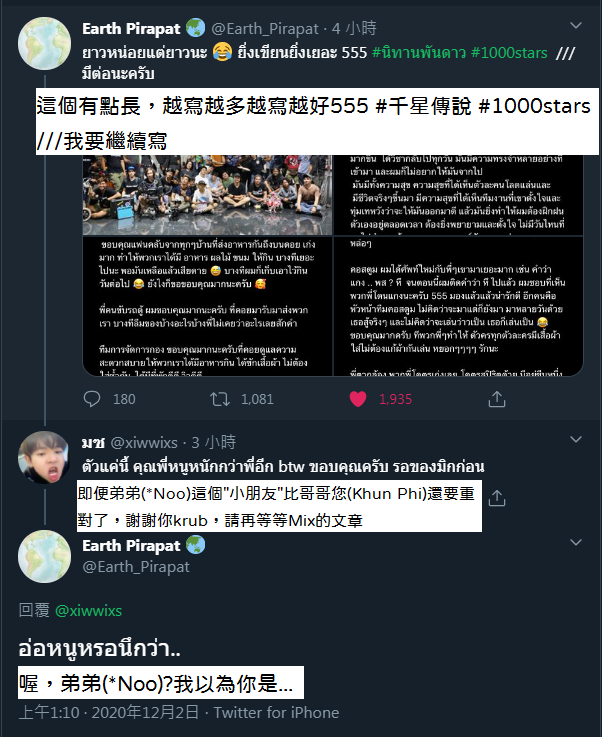Open the 2020年12月2日 timestamp link
This screenshot has width=602, height=737.
tap(145, 713)
